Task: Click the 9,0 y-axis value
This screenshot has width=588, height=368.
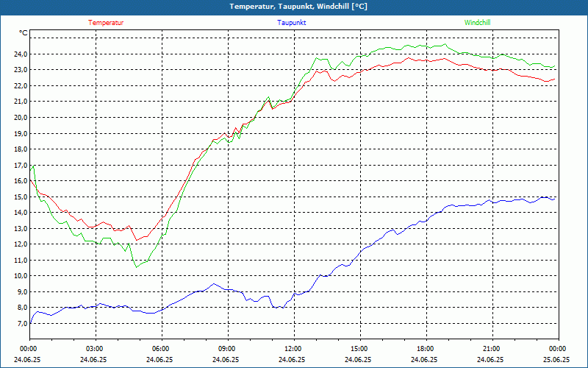Action: [22, 291]
